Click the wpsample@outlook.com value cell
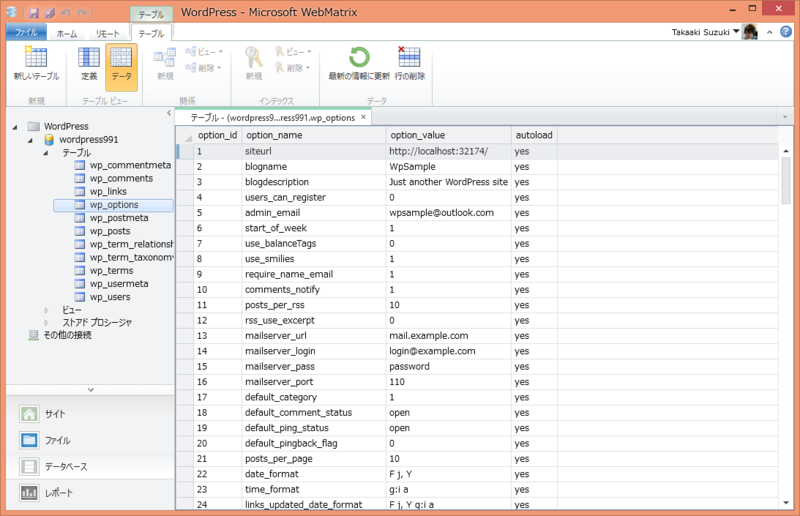The height and width of the screenshot is (516, 800). (x=448, y=213)
